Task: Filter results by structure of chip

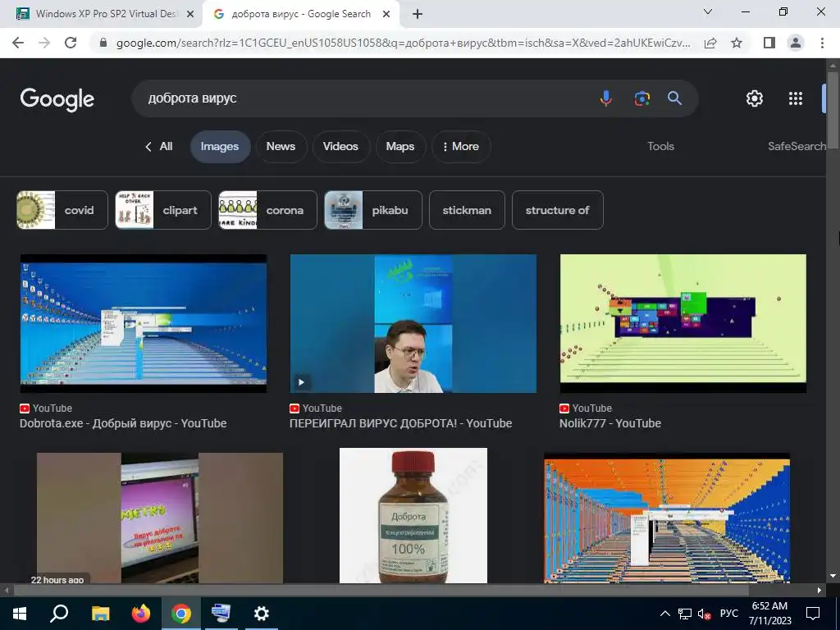Action: coord(558,210)
